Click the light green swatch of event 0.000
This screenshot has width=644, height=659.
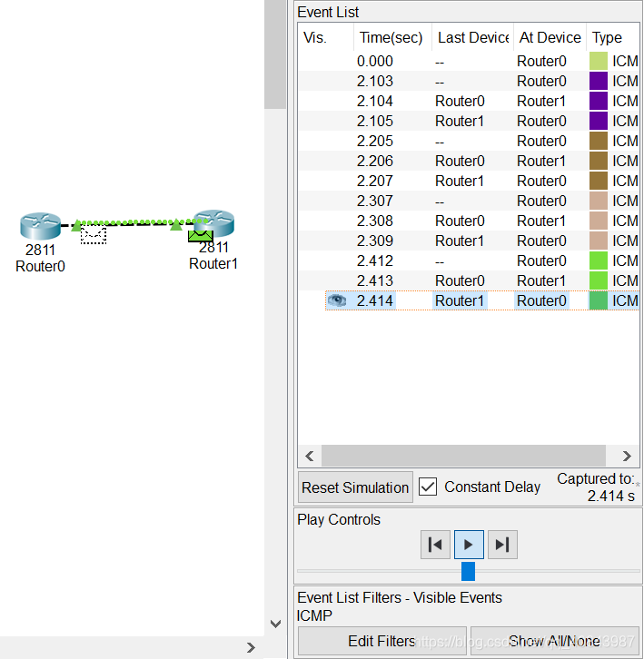pyautogui.click(x=599, y=61)
